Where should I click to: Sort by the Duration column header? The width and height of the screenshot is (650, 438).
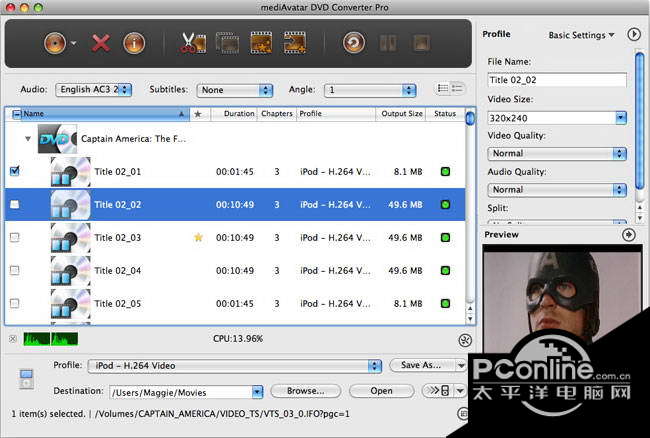click(235, 114)
